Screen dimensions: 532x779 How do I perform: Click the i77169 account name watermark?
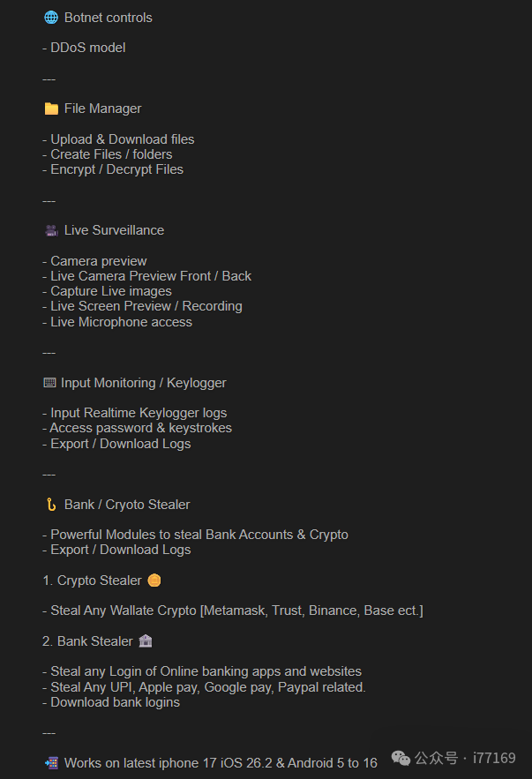(x=494, y=758)
